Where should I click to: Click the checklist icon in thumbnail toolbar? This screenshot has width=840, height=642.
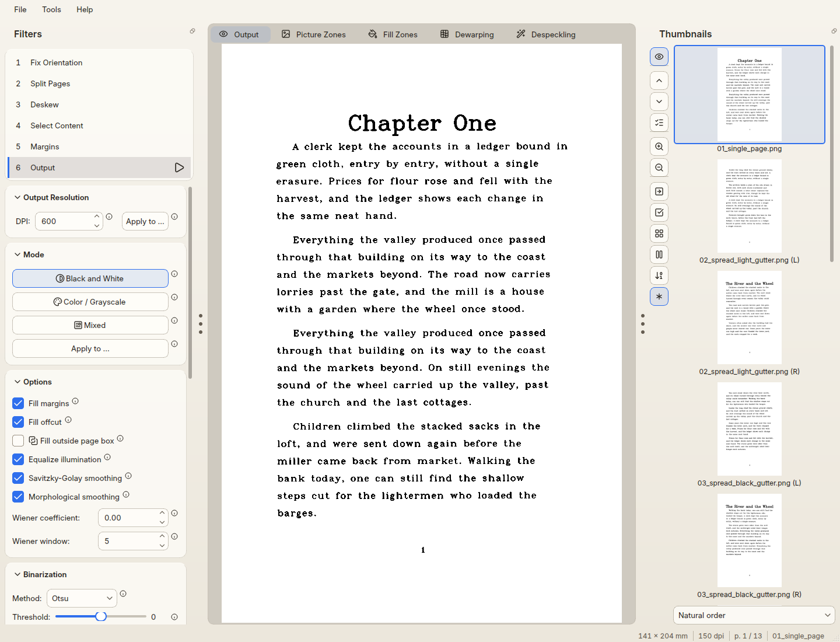coord(659,123)
